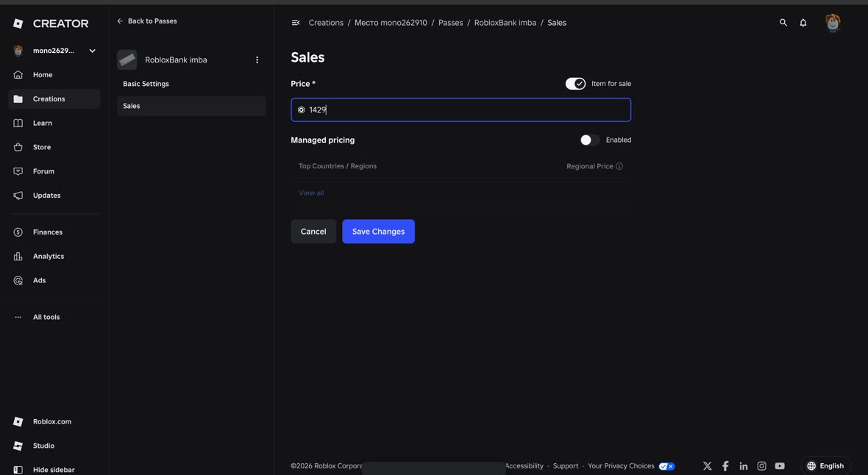This screenshot has height=475, width=868.
Task: Open the Instagram footer icon
Action: (762, 466)
